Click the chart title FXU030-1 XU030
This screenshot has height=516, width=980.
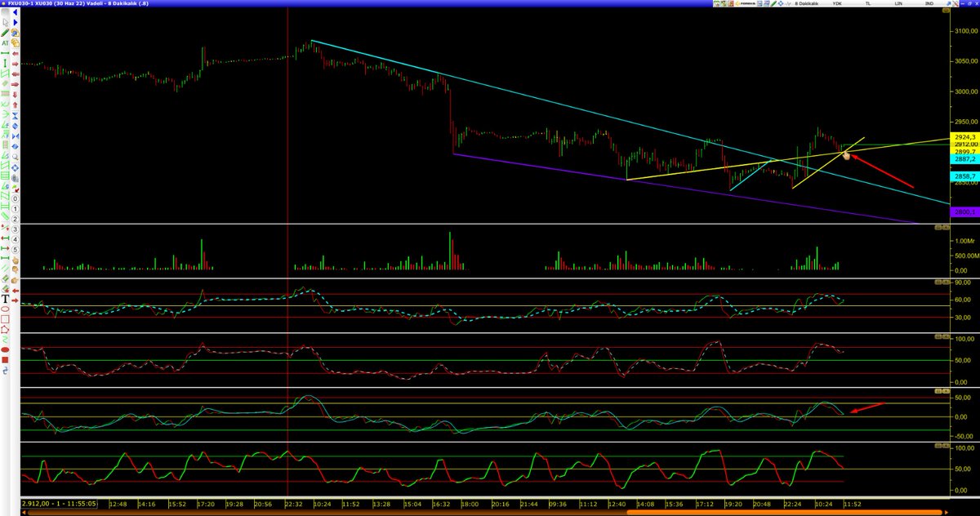32,4
